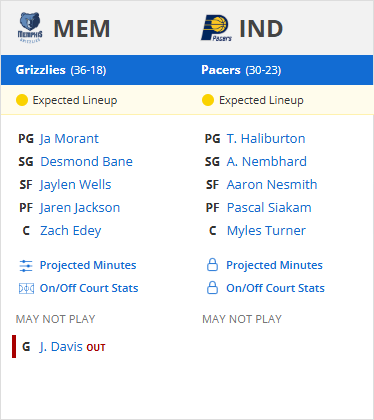Select Zach Edey in the Grizzlies lineup
The width and height of the screenshot is (374, 420).
coord(71,231)
